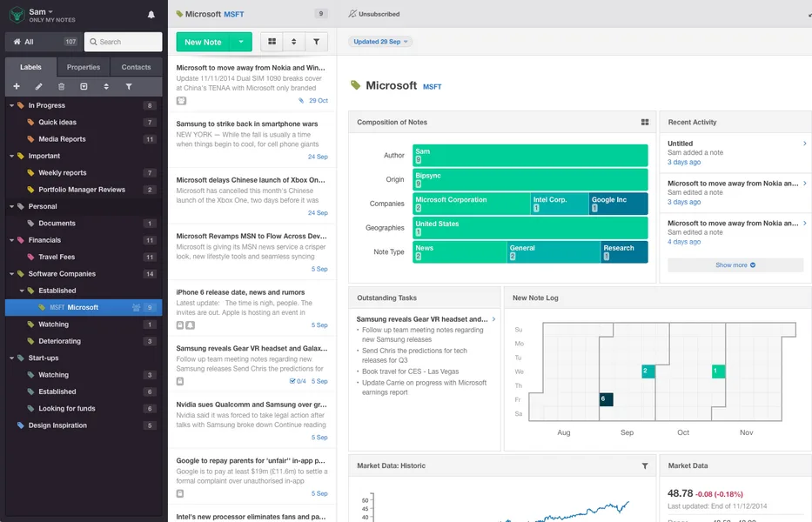Click Composition of Notes grid icon
The width and height of the screenshot is (812, 522).
click(645, 122)
